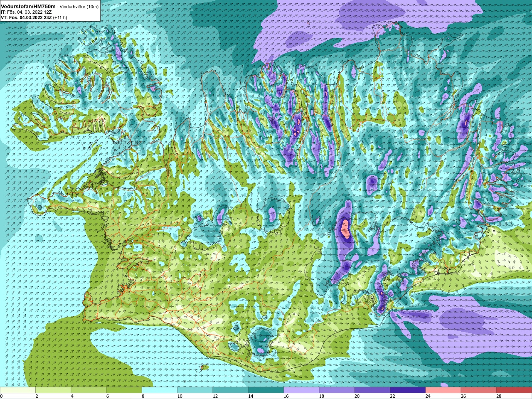
Task: Click the large pink gust maximum in central map
Action: tap(345, 228)
